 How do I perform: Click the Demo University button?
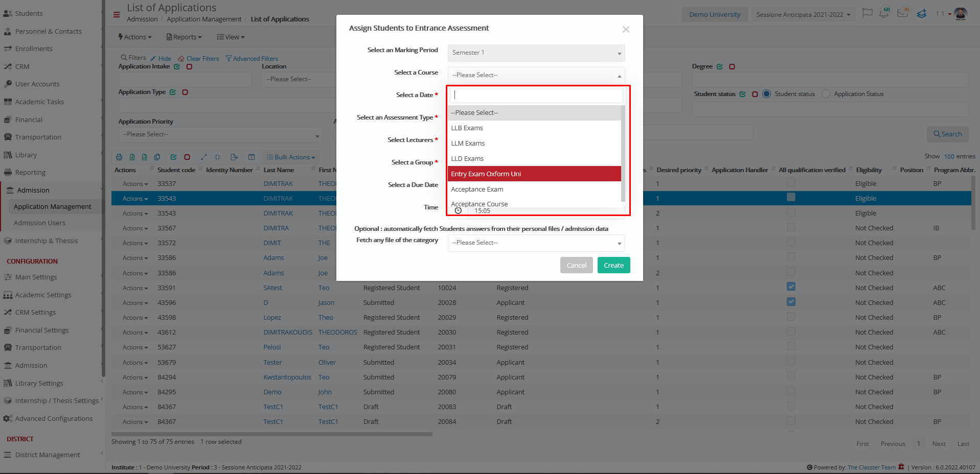pyautogui.click(x=714, y=14)
